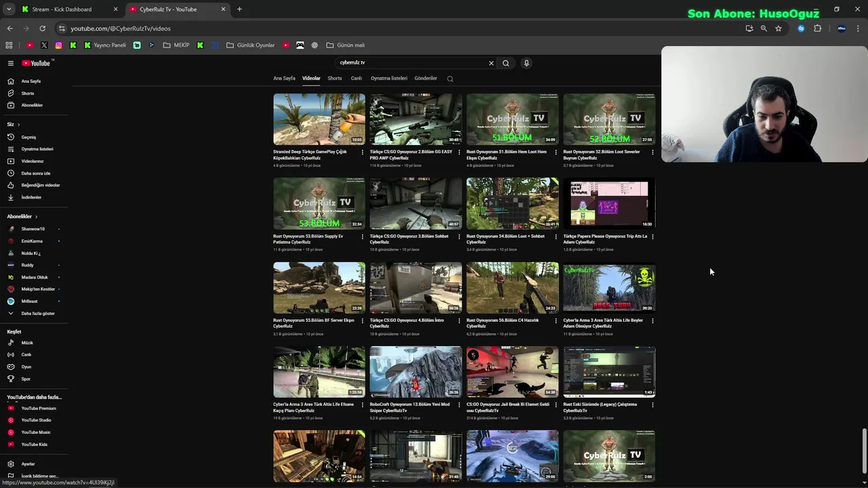Open Chrome three-dot menu

pos(858,28)
